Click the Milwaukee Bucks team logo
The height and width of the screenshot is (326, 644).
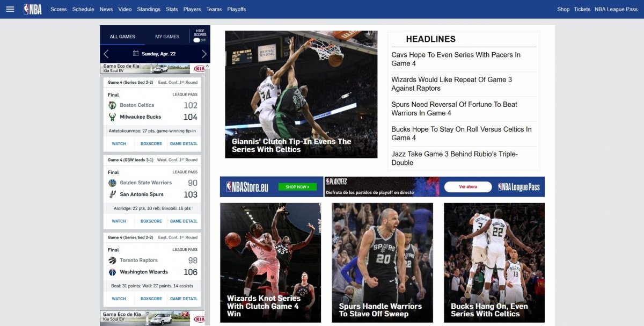click(112, 117)
